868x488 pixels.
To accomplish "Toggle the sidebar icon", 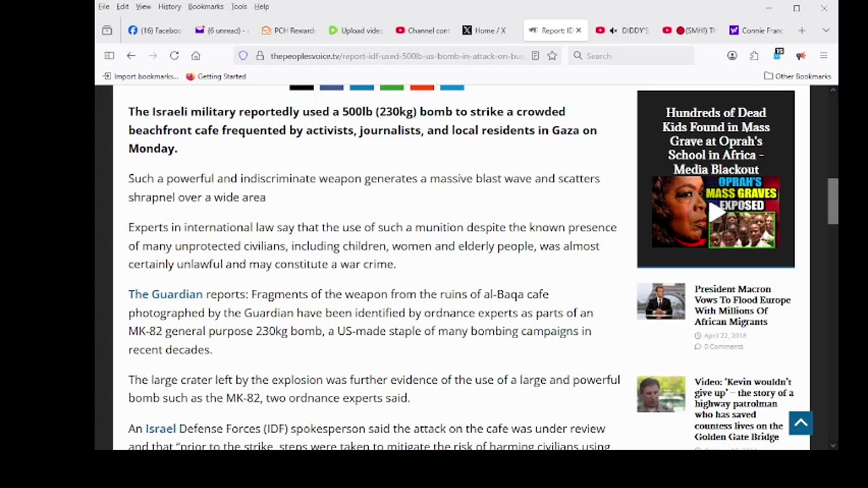I will [x=109, y=56].
